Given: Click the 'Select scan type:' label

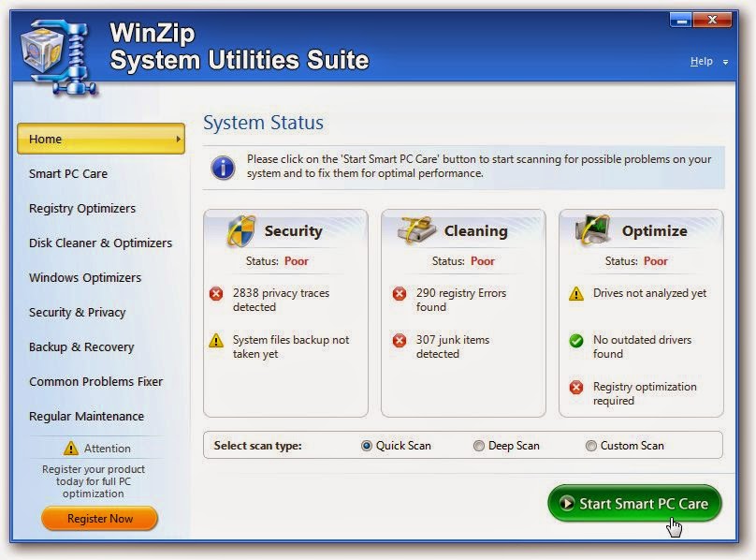Looking at the screenshot, I should (x=257, y=446).
